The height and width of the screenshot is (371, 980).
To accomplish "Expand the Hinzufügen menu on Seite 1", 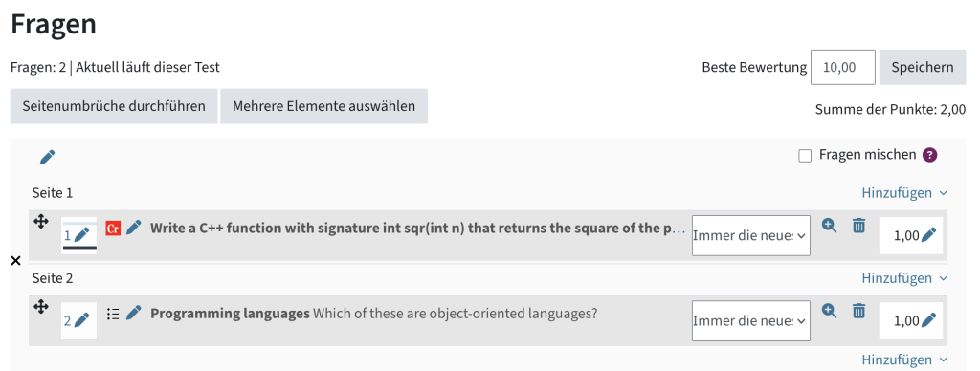I will pyautogui.click(x=904, y=193).
